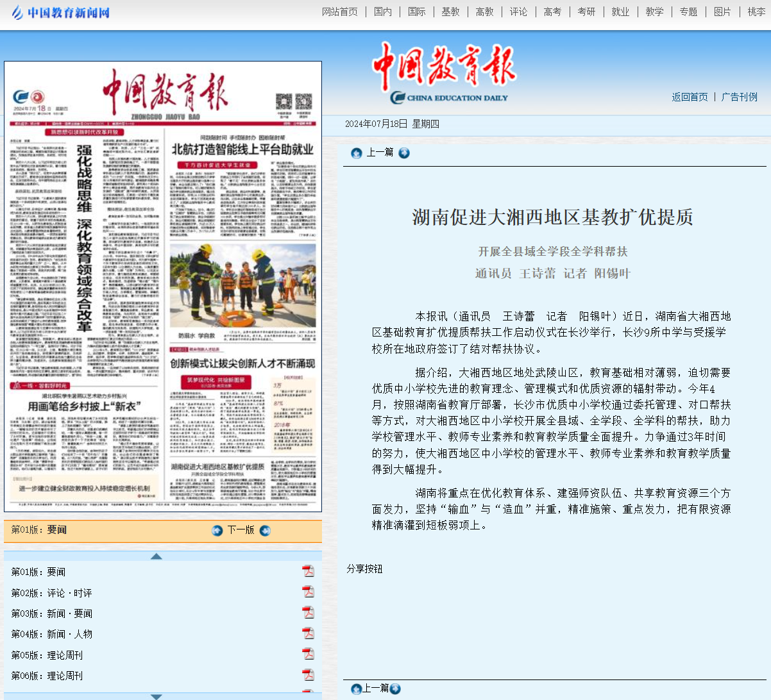771x700 pixels.
Task: Click the 返回首页 link
Action: click(690, 97)
